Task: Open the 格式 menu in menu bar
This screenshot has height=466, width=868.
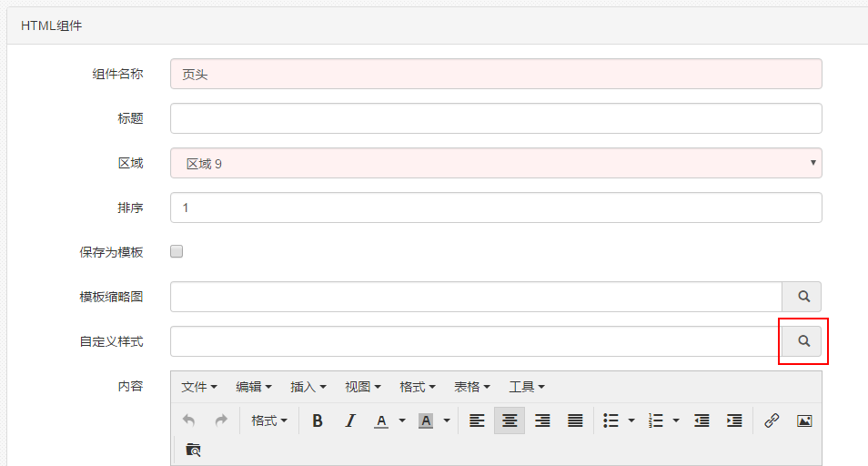Action: point(418,387)
